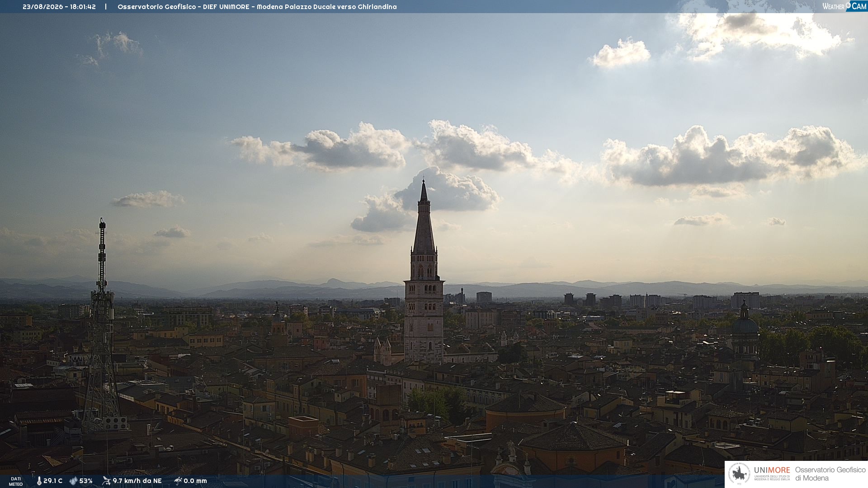868x488 pixels.
Task: Click the 18:01:42 time stamp
Action: pyautogui.click(x=83, y=7)
